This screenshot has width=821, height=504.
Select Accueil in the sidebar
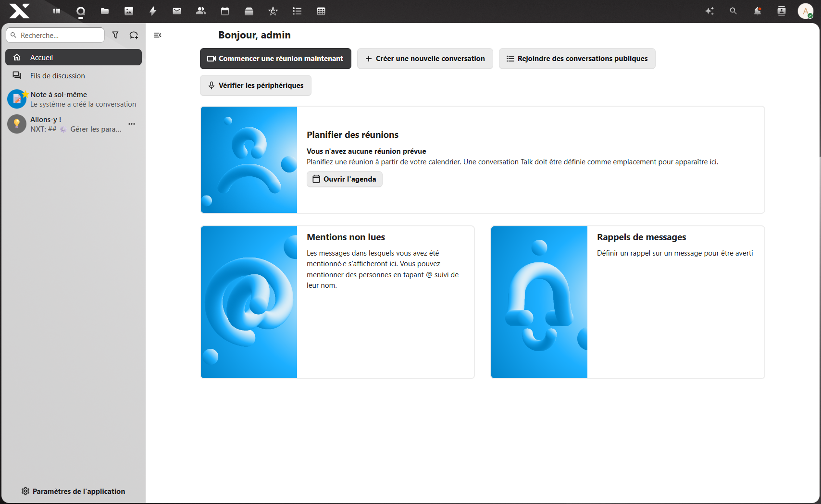[x=74, y=57]
